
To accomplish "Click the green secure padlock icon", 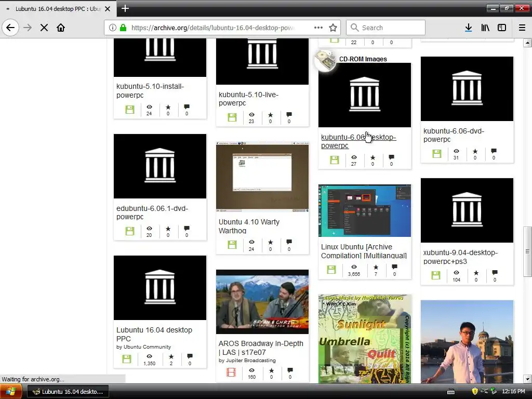I will [x=123, y=28].
